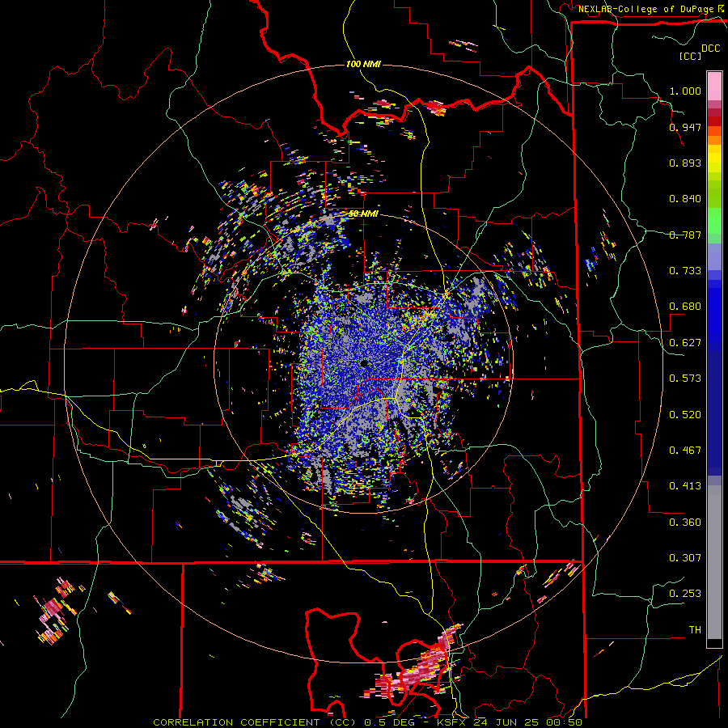
Task: Select the 0.413 scale value
Action: click(685, 486)
